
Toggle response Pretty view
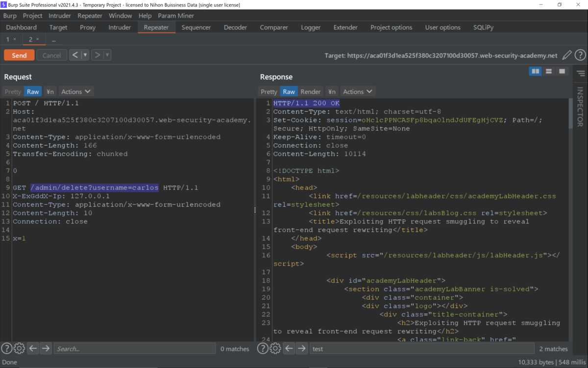point(269,92)
